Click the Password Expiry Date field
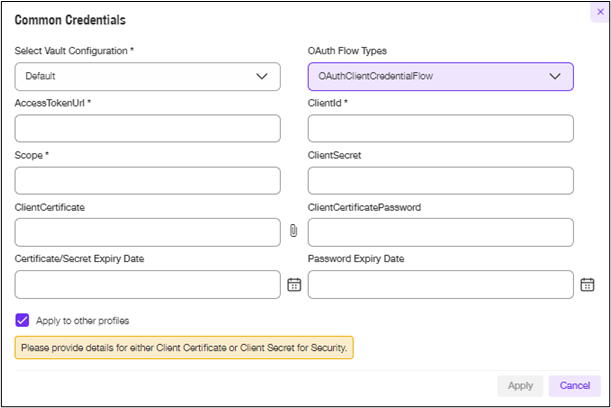Image resolution: width=611 pixels, height=408 pixels. click(441, 284)
